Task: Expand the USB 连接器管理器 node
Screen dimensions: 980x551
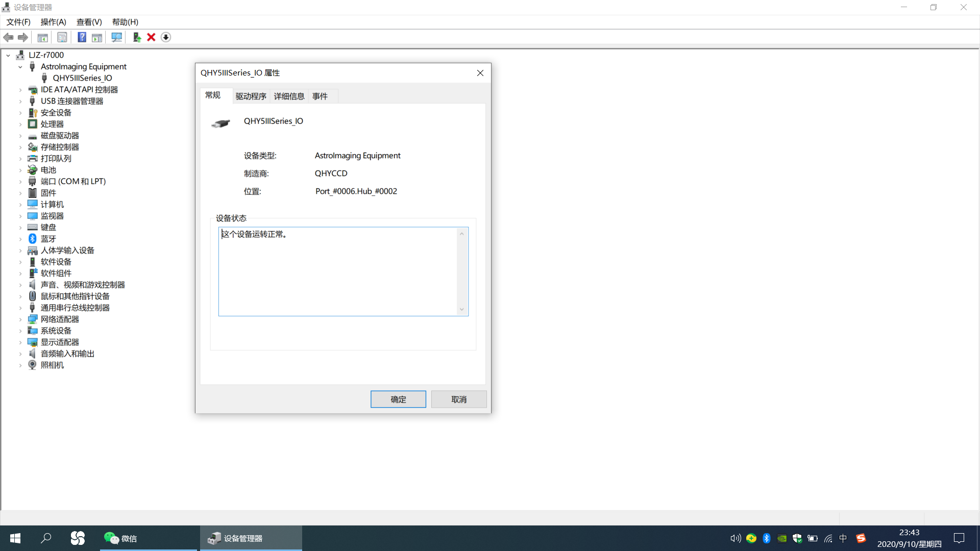Action: tap(20, 101)
